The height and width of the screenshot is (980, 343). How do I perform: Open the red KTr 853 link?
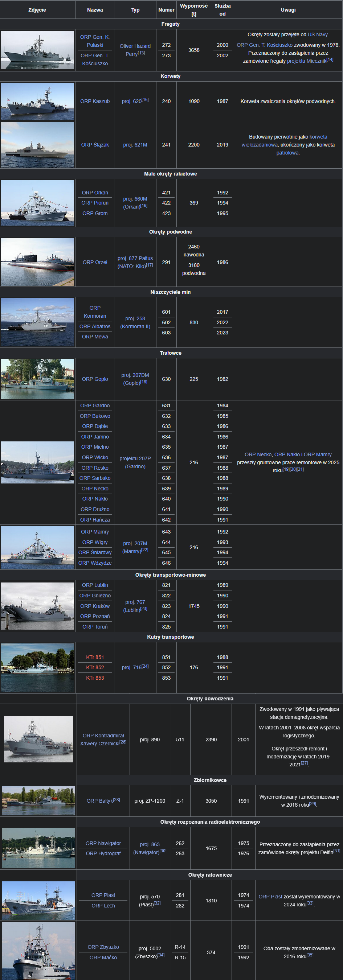[x=95, y=678]
